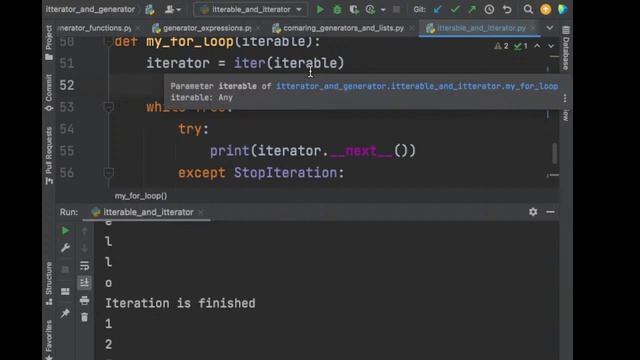Viewport: 640px width, 360px height.
Task: Toggle the fold marker at line 56
Action: [x=109, y=173]
